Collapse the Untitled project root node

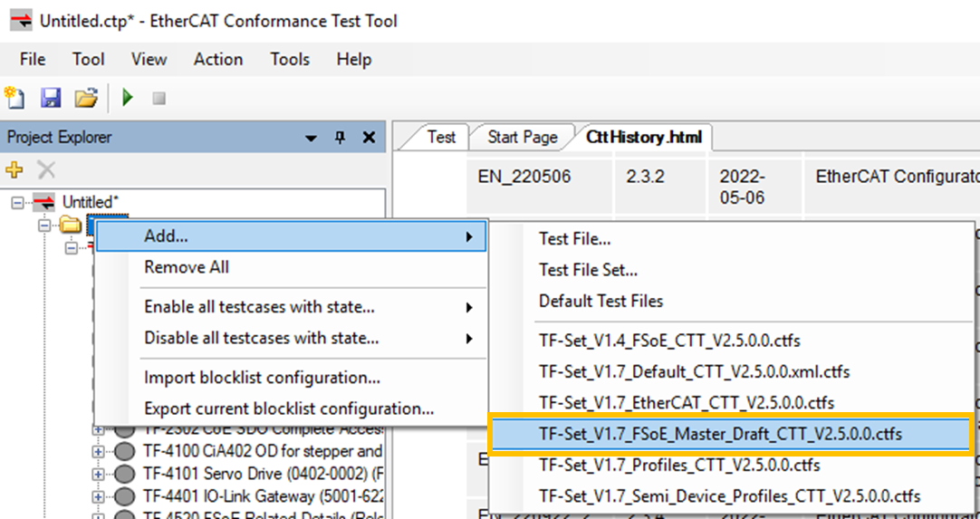click(x=17, y=203)
